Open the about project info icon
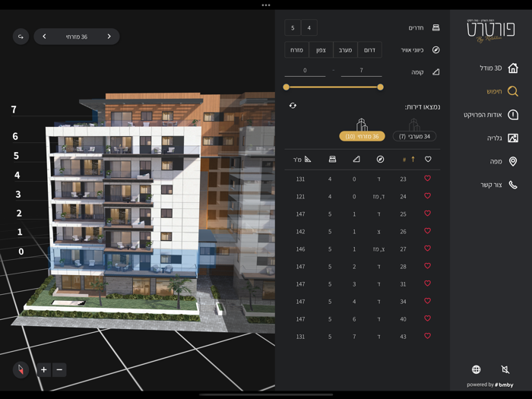This screenshot has width=532, height=399. click(x=513, y=115)
